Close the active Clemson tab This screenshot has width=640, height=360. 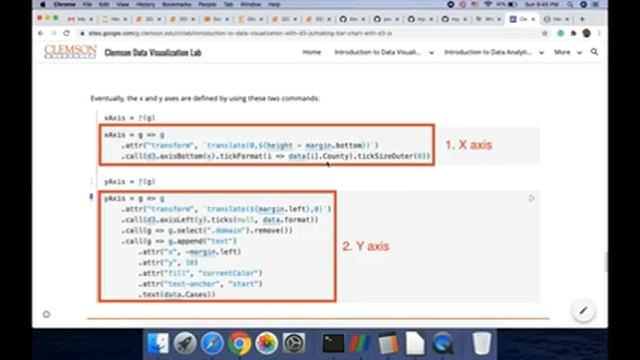pyautogui.click(x=533, y=19)
